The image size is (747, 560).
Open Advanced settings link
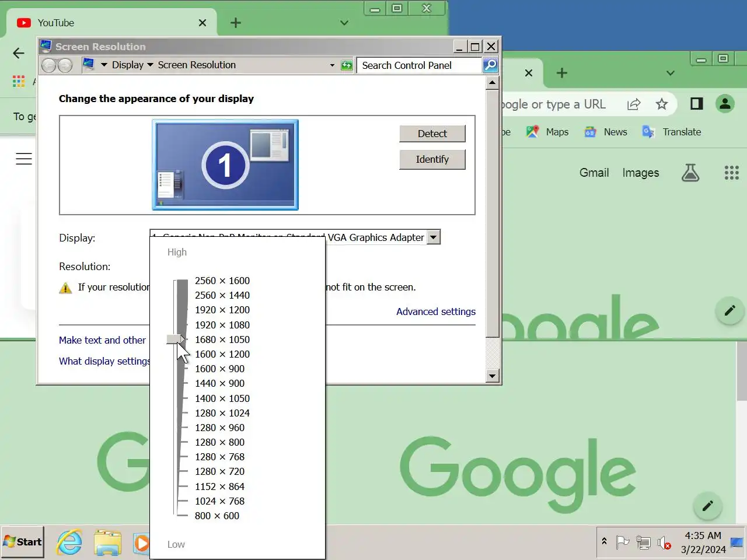pos(436,311)
